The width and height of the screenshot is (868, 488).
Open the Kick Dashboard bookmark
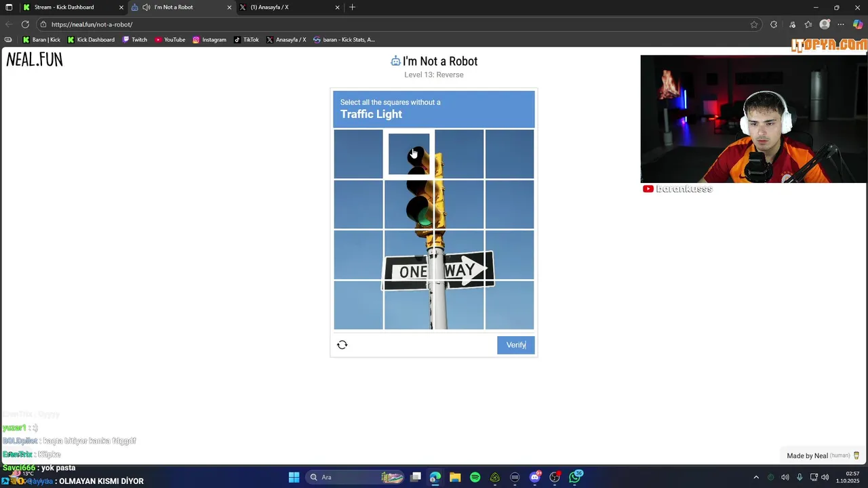tap(91, 39)
